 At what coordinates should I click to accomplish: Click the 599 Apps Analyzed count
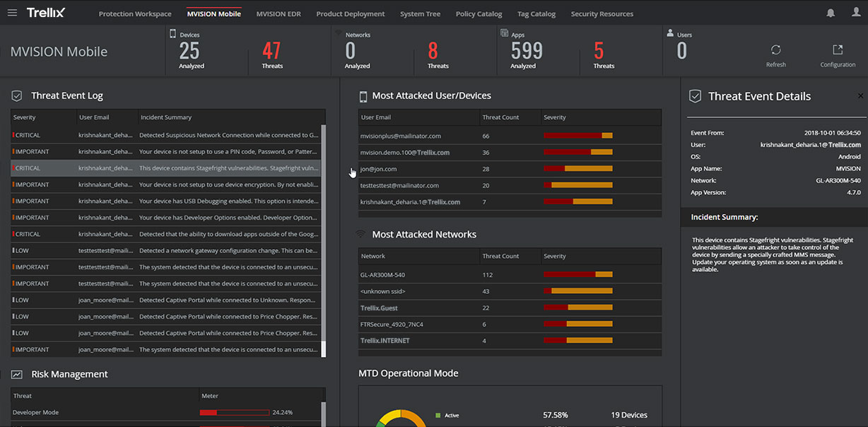[527, 51]
